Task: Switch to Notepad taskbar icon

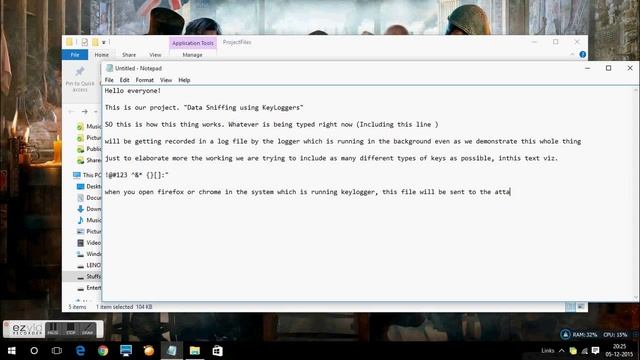Action: 172,351
